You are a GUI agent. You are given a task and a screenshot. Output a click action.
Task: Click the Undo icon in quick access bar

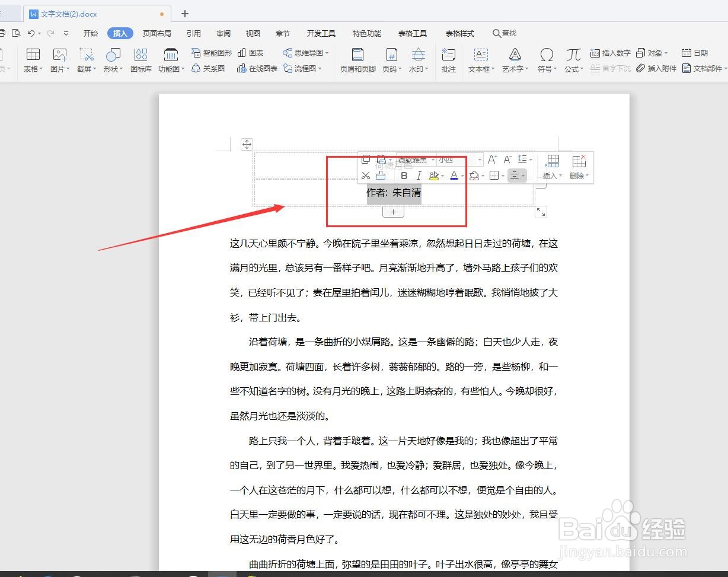click(31, 33)
